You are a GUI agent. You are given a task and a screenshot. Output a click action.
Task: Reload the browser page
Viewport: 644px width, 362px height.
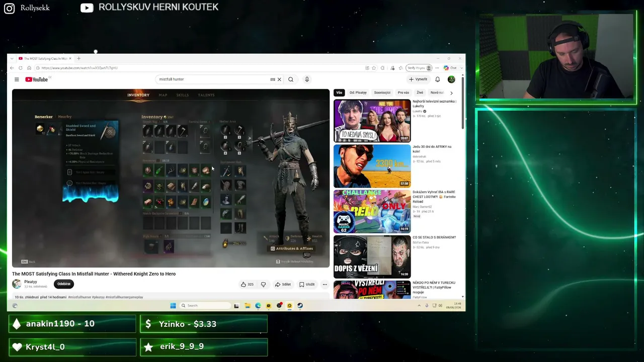click(x=21, y=68)
